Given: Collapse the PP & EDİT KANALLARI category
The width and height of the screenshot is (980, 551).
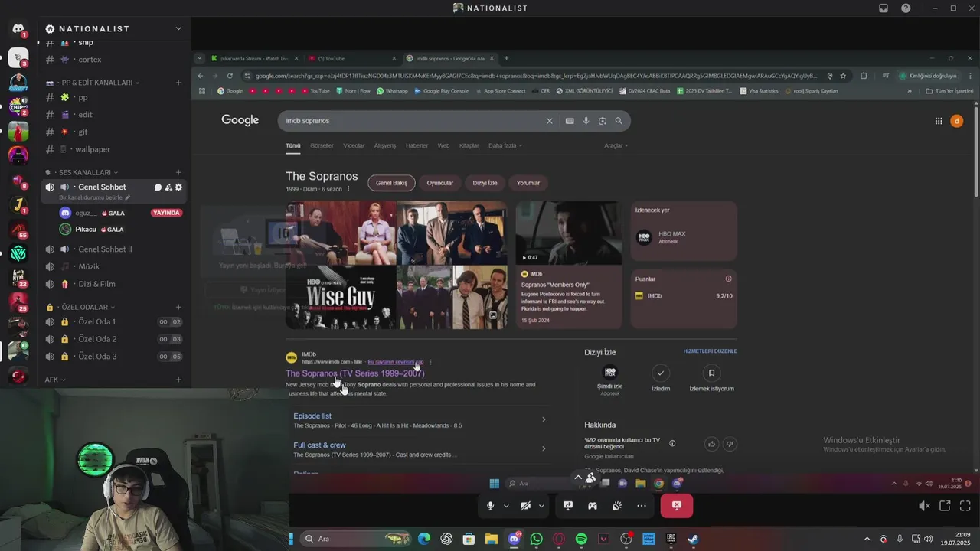Looking at the screenshot, I should click(x=94, y=83).
